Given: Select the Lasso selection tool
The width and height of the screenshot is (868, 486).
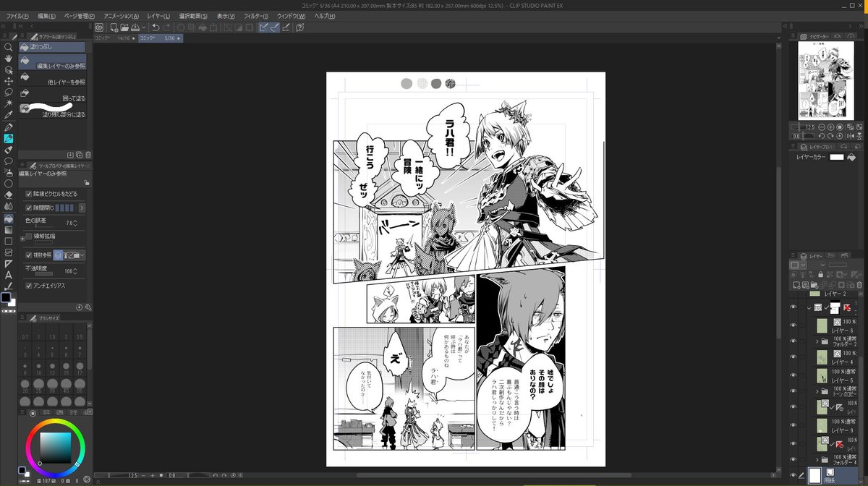Looking at the screenshot, I should [x=9, y=93].
